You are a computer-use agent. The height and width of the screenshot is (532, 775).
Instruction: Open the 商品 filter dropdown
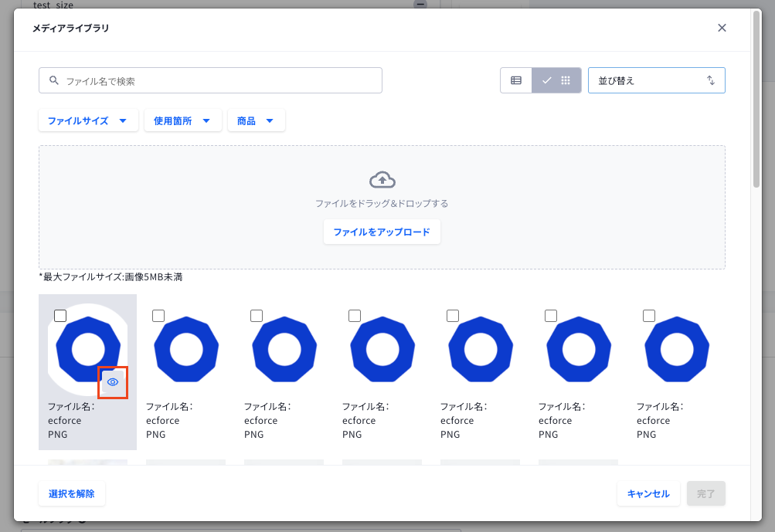point(256,120)
